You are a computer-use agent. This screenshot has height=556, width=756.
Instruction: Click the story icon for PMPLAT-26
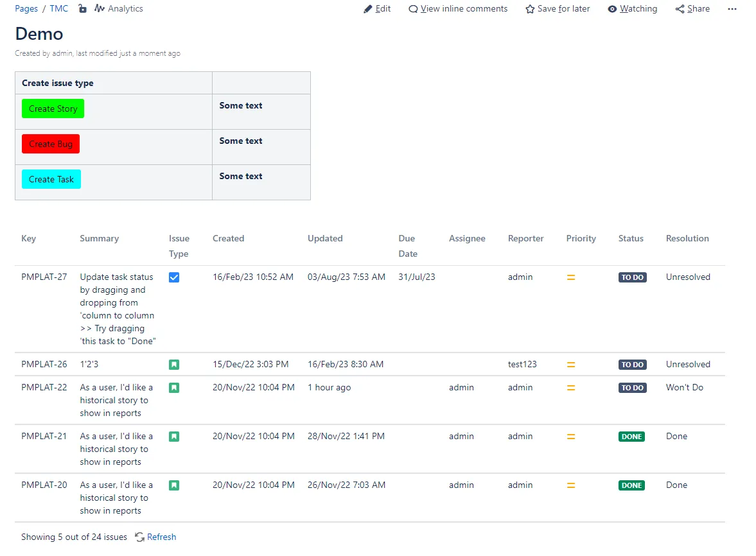pyautogui.click(x=174, y=365)
